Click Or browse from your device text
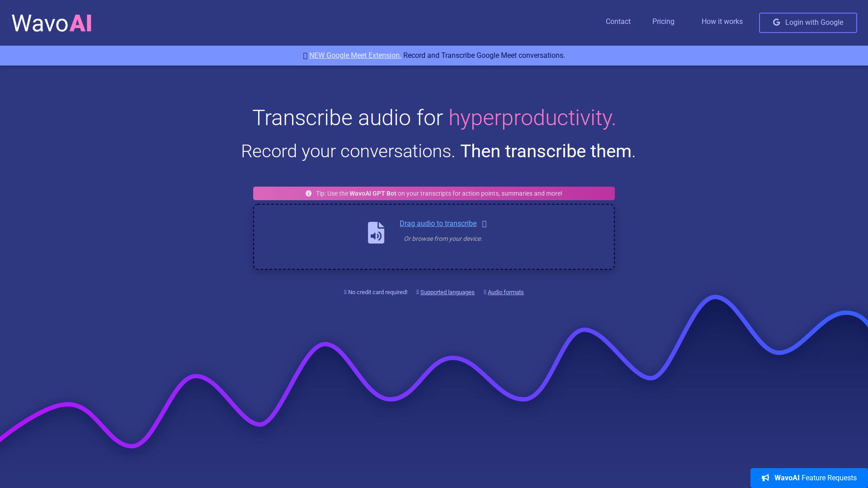 click(443, 239)
